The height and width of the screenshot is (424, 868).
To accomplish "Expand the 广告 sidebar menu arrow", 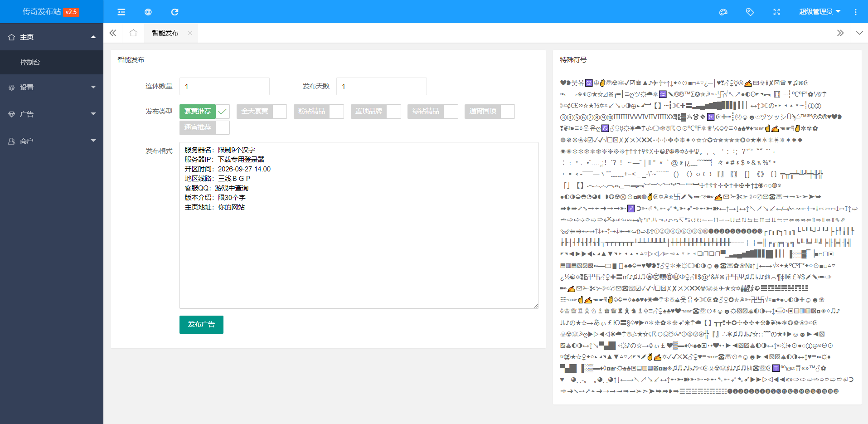I will [x=93, y=114].
